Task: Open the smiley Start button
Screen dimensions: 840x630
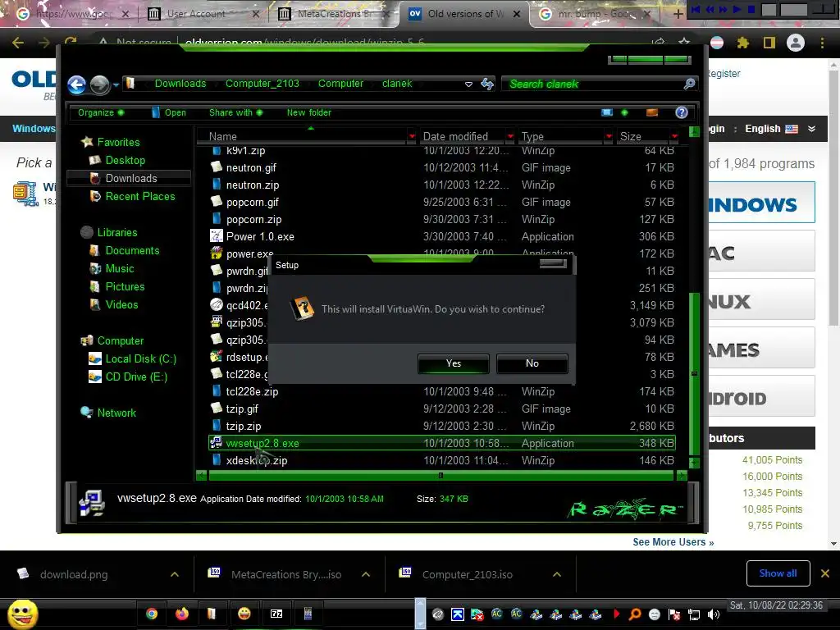Action: tap(22, 614)
